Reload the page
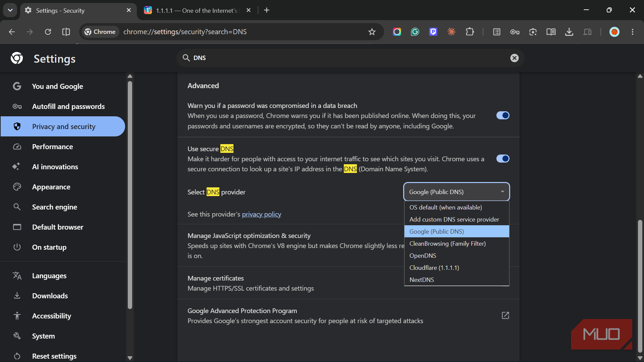The height and width of the screenshot is (362, 644). (x=48, y=32)
